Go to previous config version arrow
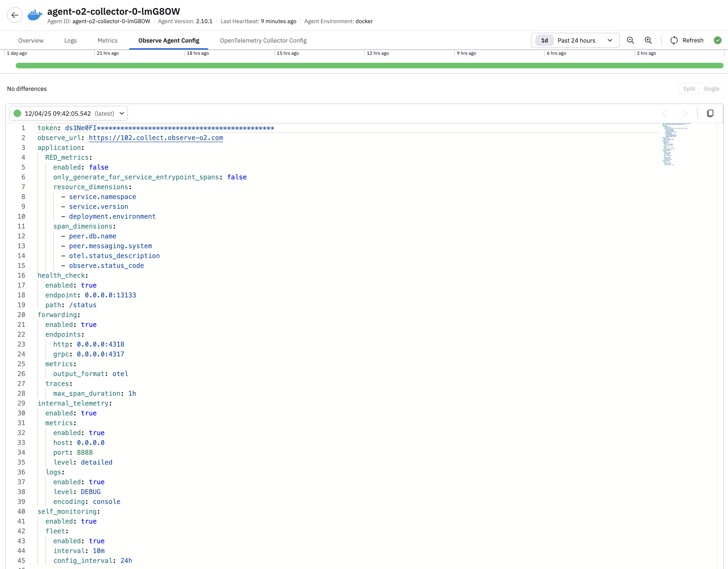This screenshot has width=728, height=569. pyautogui.click(x=665, y=113)
